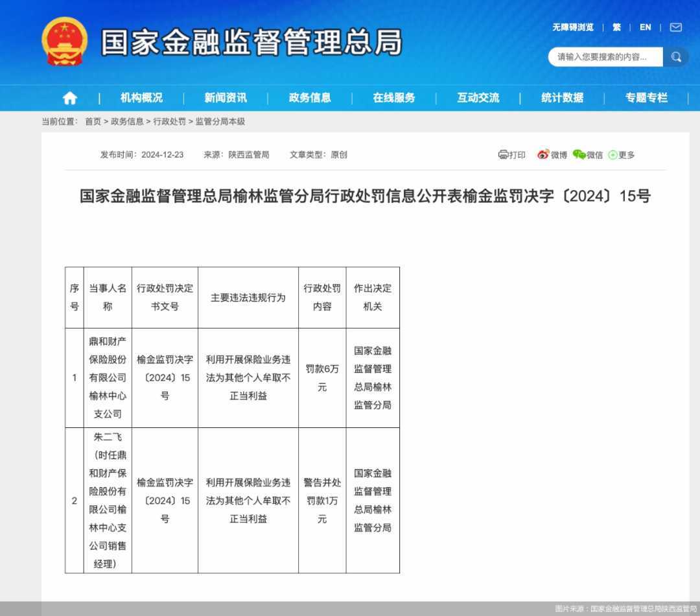Switch to traditional Chinese 繁
The image size is (700, 616).
coord(616,27)
